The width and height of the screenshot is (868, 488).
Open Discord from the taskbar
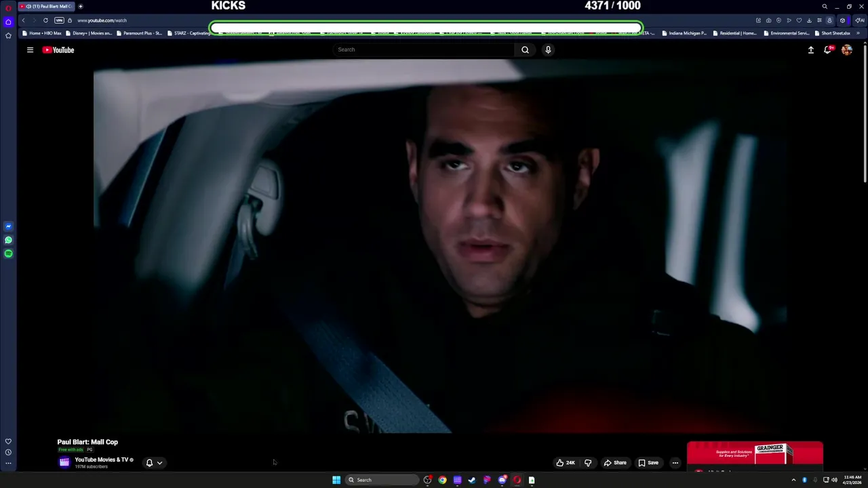(502, 480)
